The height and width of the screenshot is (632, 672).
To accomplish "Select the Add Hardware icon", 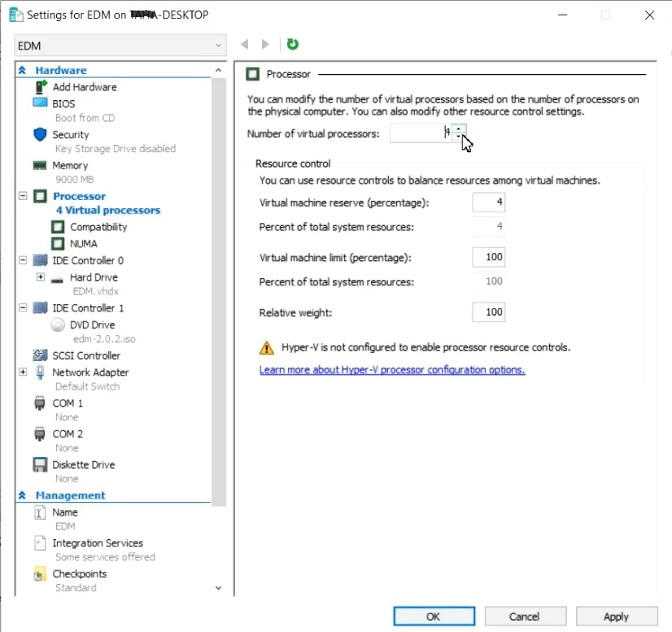I will point(41,87).
